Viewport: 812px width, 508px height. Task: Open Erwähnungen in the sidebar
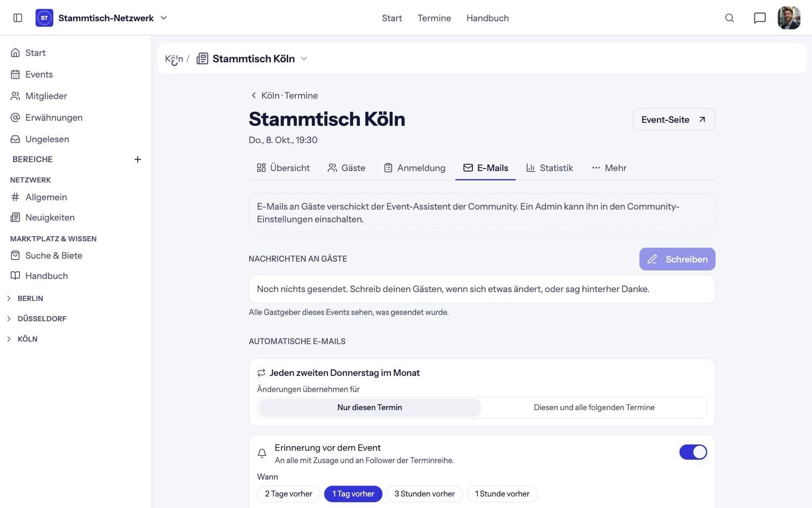pyautogui.click(x=76, y=117)
